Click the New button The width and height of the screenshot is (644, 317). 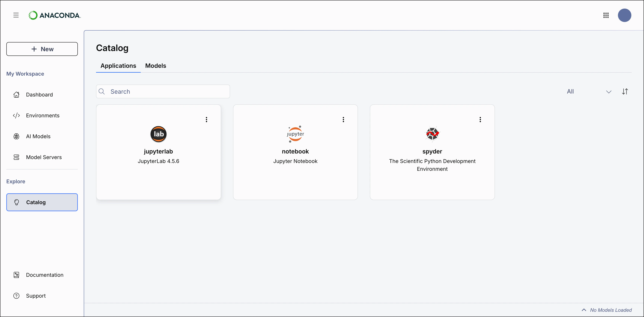point(42,49)
